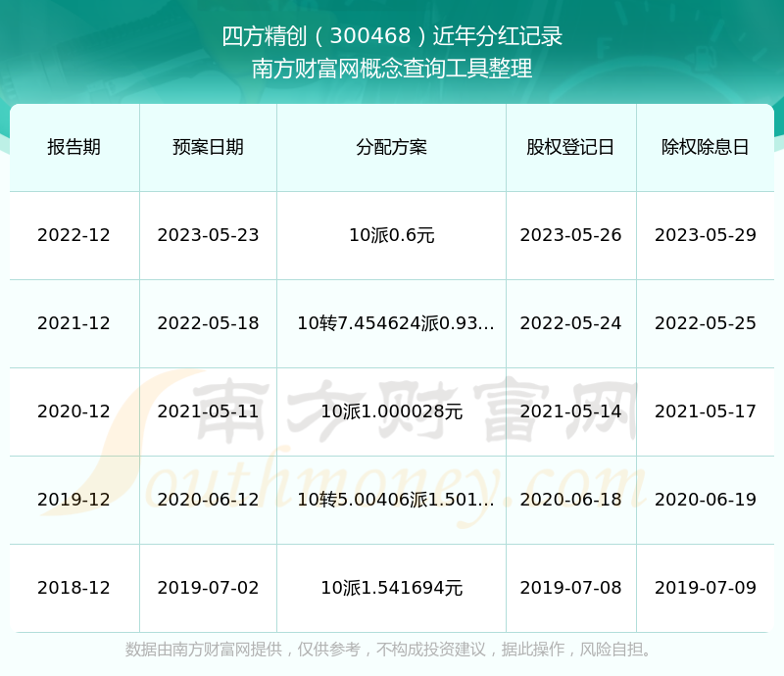Select the 2019-07-08 registration date cell
This screenshot has width=784, height=676.
pos(570,588)
